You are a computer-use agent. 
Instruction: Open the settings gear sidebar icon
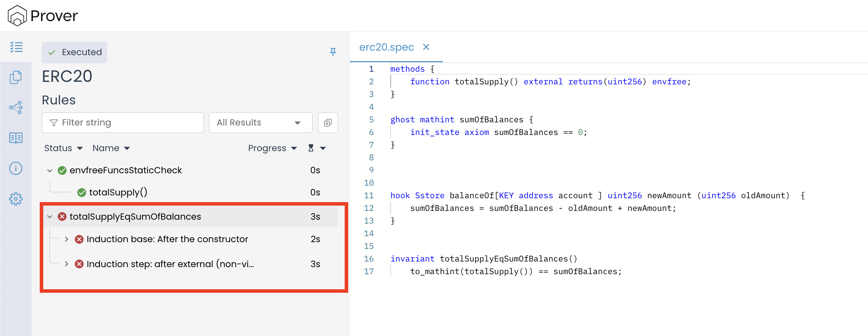tap(16, 199)
